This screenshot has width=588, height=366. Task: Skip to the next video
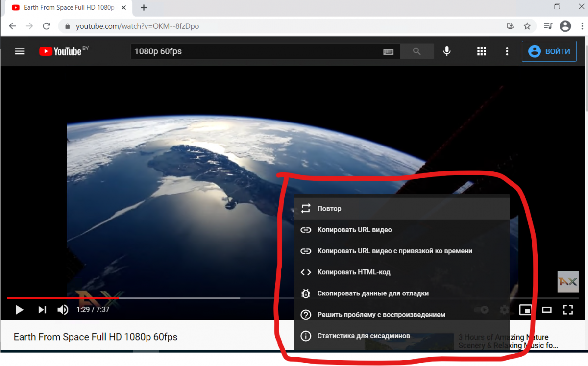[x=42, y=310]
